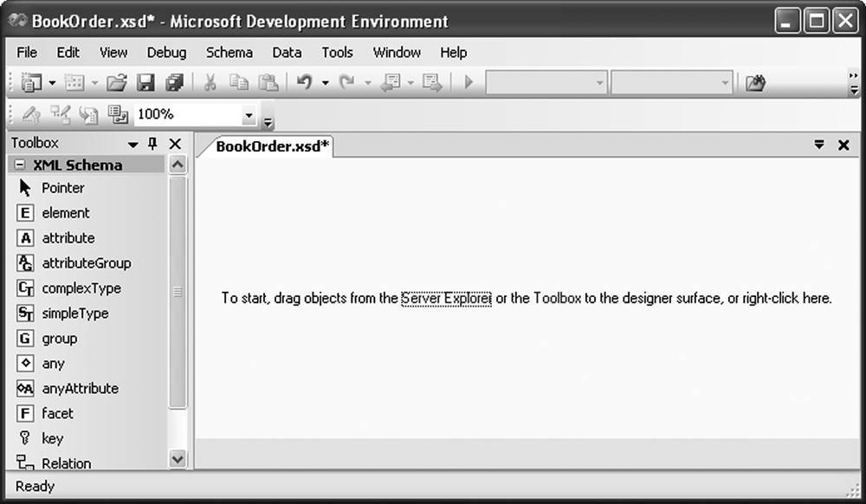Click the Cut scissors icon

[x=210, y=83]
